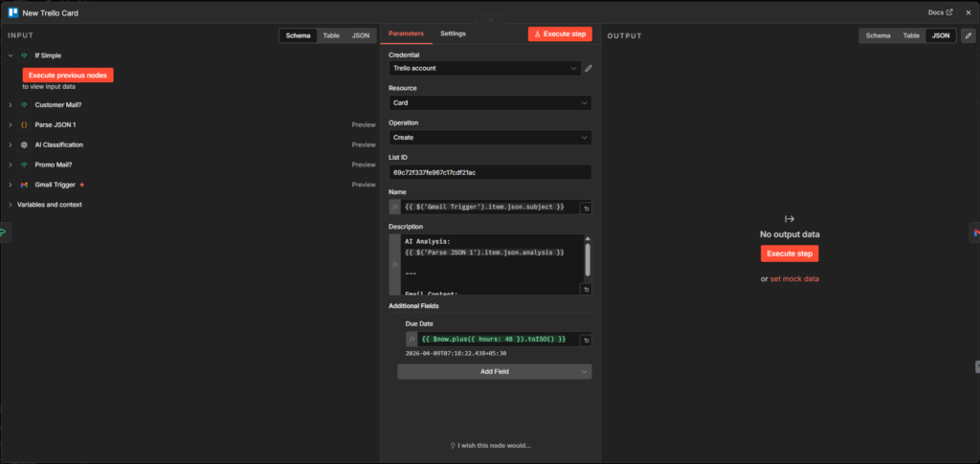Click Preview beside Gmail Trigger
Screen dimensions: 980x464
tap(363, 185)
